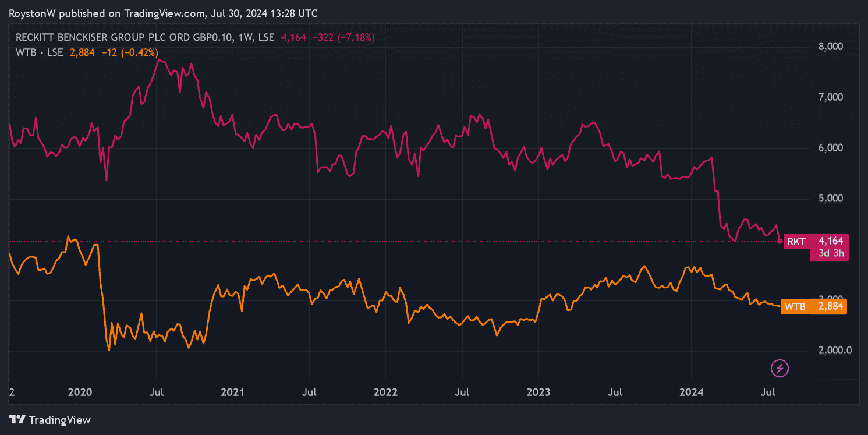868x435 pixels.
Task: Click the 2022 label on time axis
Action: coord(385,392)
